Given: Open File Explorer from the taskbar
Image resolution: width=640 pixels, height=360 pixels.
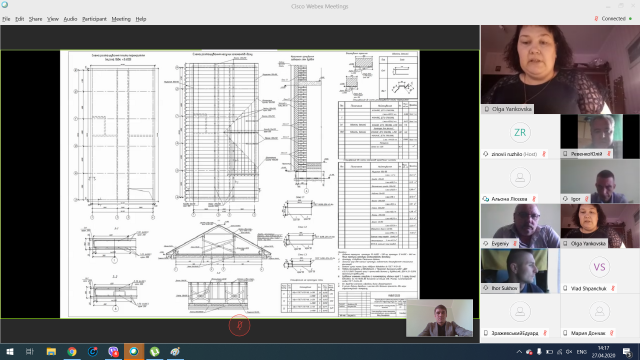Looking at the screenshot, I should (x=51, y=351).
